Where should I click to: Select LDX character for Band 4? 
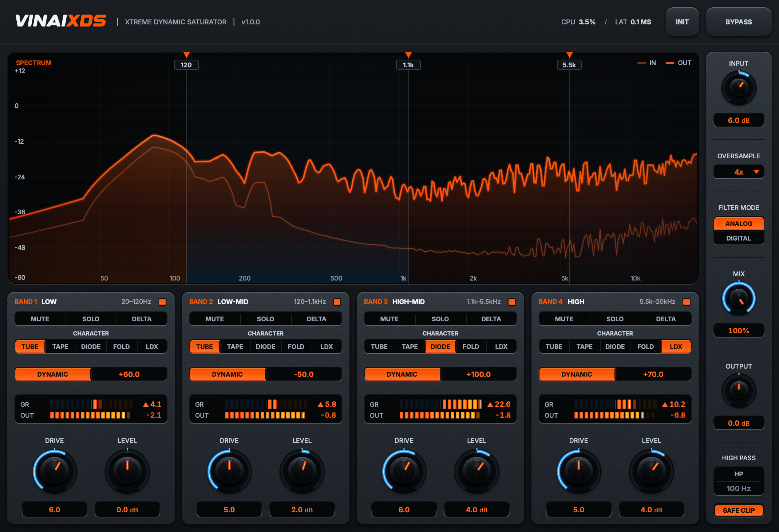coord(676,346)
